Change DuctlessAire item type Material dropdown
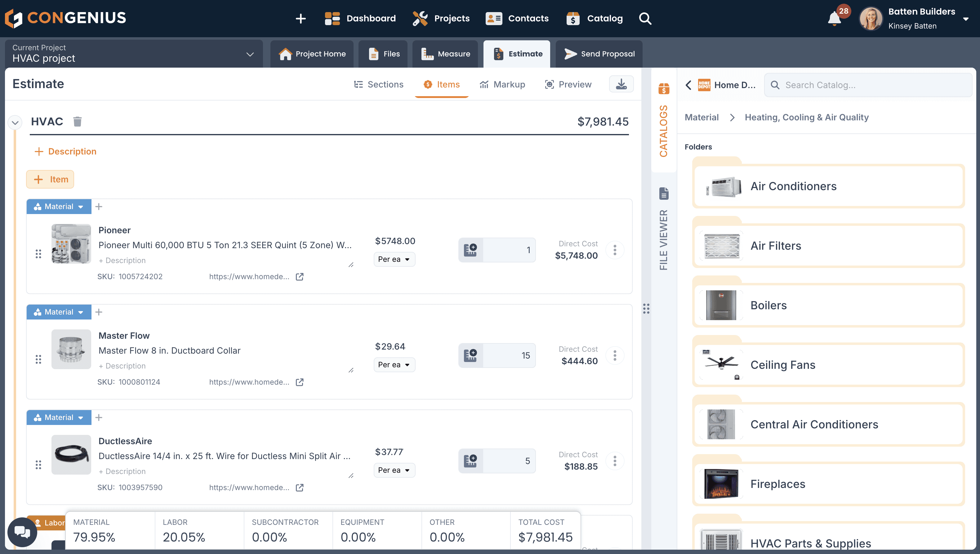980x554 pixels. click(x=59, y=418)
